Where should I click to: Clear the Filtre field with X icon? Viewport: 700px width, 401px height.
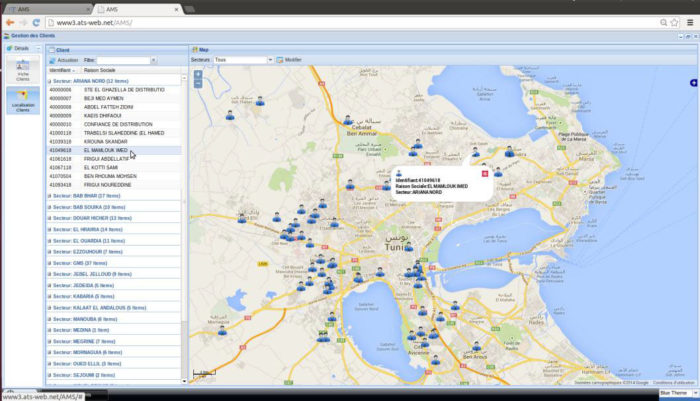[153, 60]
